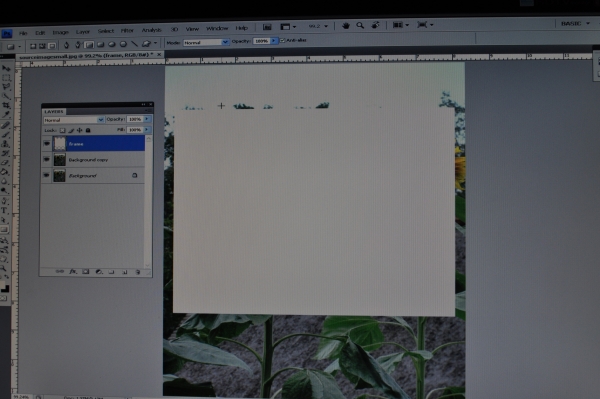The height and width of the screenshot is (399, 600).
Task: Select the Background layer thumbnail
Action: [x=59, y=176]
